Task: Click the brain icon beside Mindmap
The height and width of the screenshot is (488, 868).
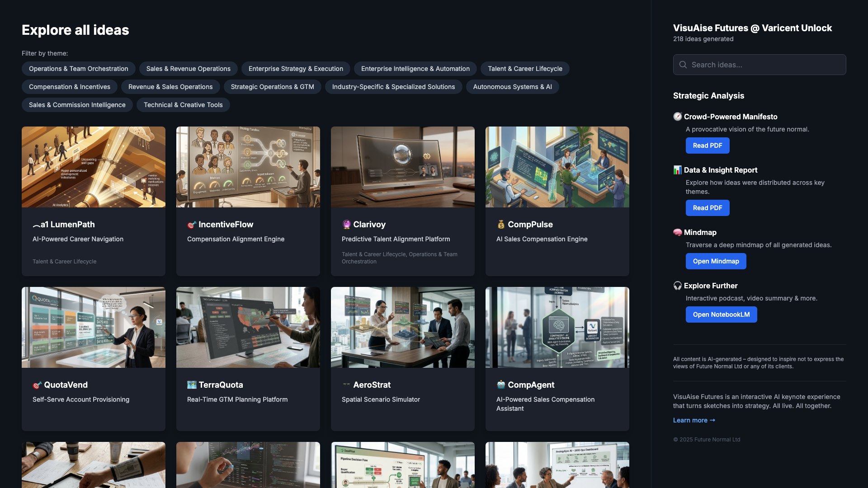Action: [677, 232]
